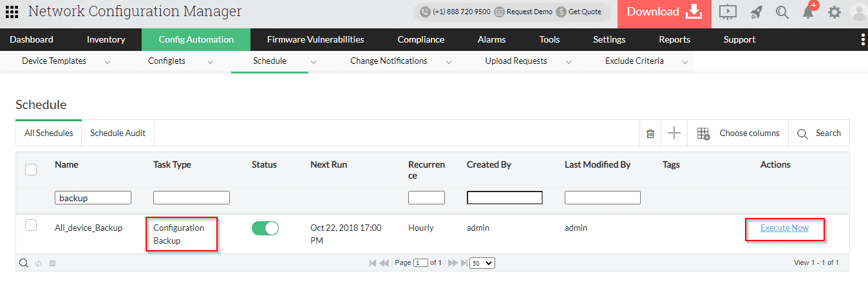The height and width of the screenshot is (285, 868).
Task: Toggle the All_device_Backup status switch
Action: coord(265,228)
